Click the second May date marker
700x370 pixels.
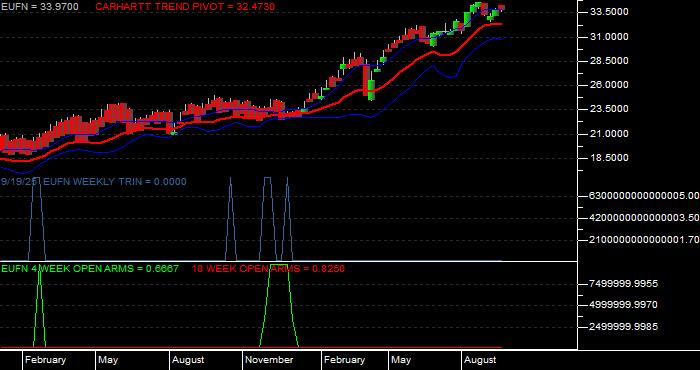click(x=401, y=360)
